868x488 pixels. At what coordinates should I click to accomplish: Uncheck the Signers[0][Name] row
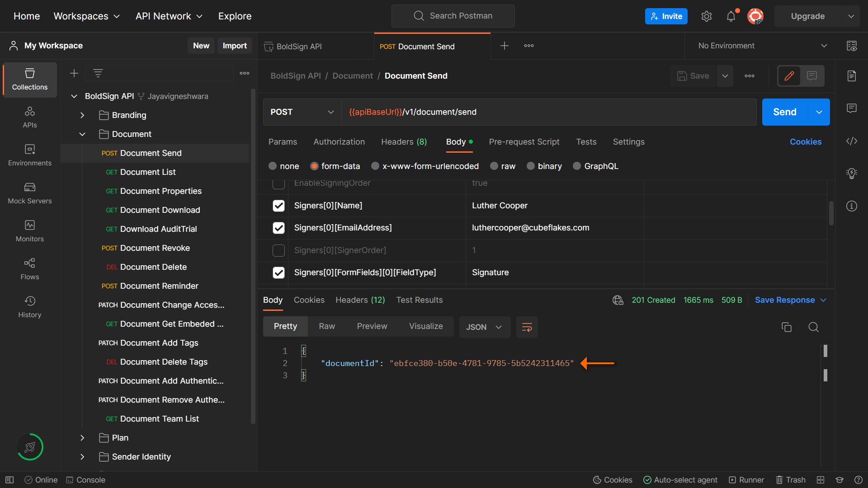pyautogui.click(x=278, y=206)
